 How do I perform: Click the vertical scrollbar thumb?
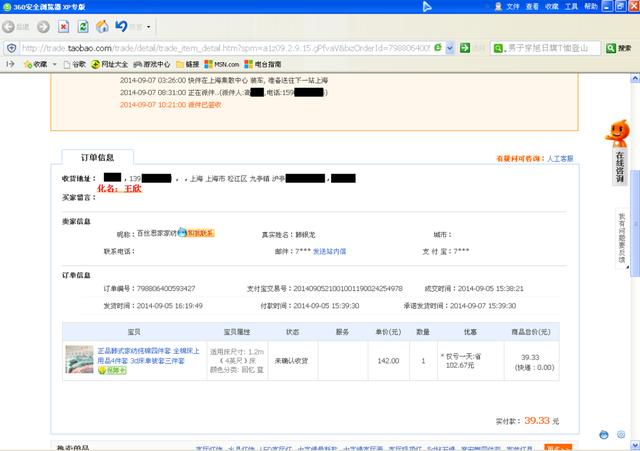click(x=635, y=223)
